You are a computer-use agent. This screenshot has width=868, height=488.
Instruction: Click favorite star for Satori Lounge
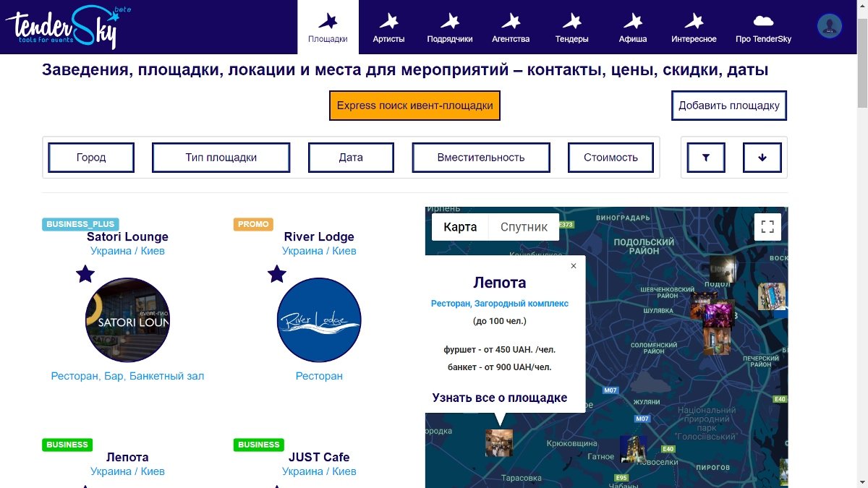(85, 274)
